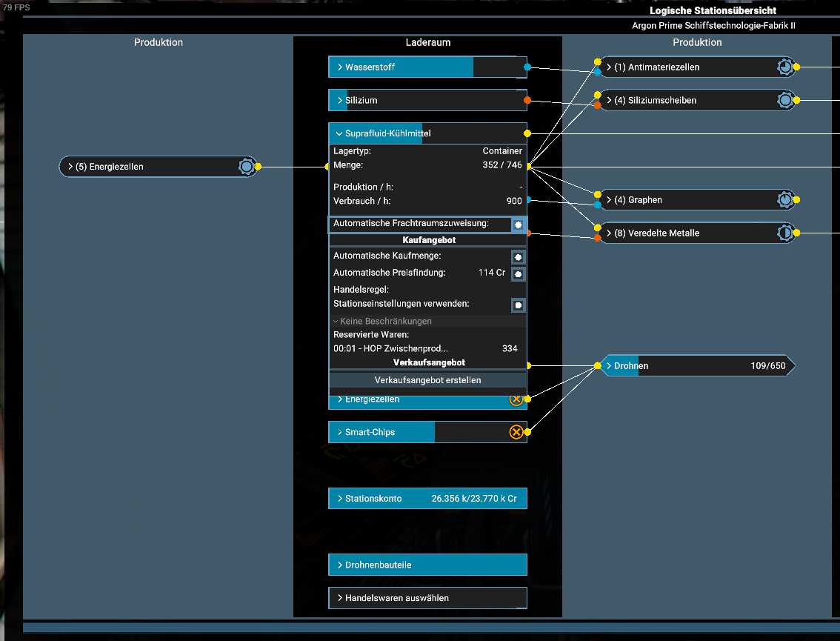Expand the Drohnenbauteile row

pos(427,565)
